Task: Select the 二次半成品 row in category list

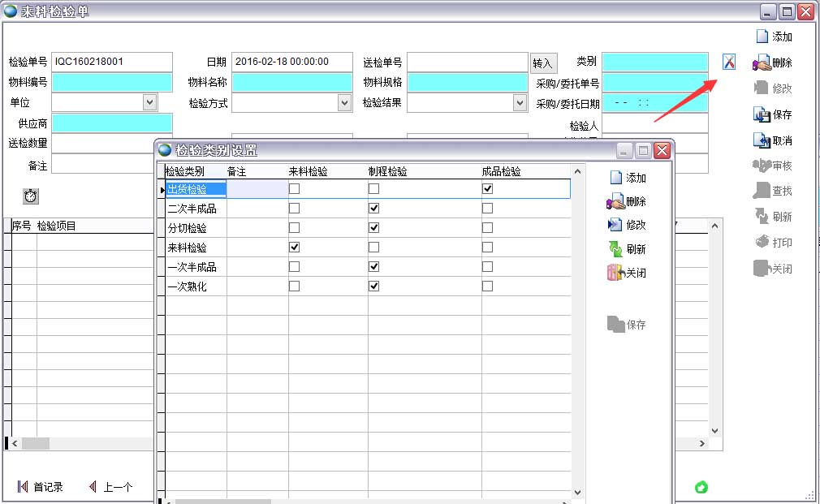Action: [x=192, y=209]
